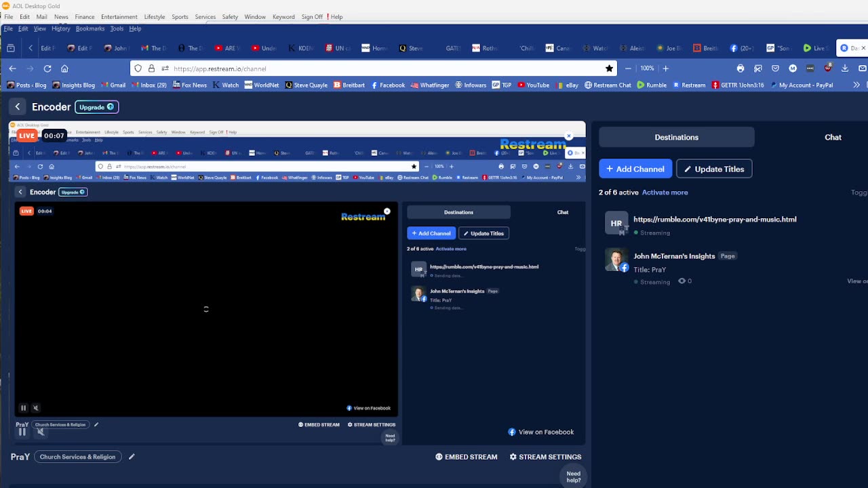Click the browser Back arrow

coord(12,68)
